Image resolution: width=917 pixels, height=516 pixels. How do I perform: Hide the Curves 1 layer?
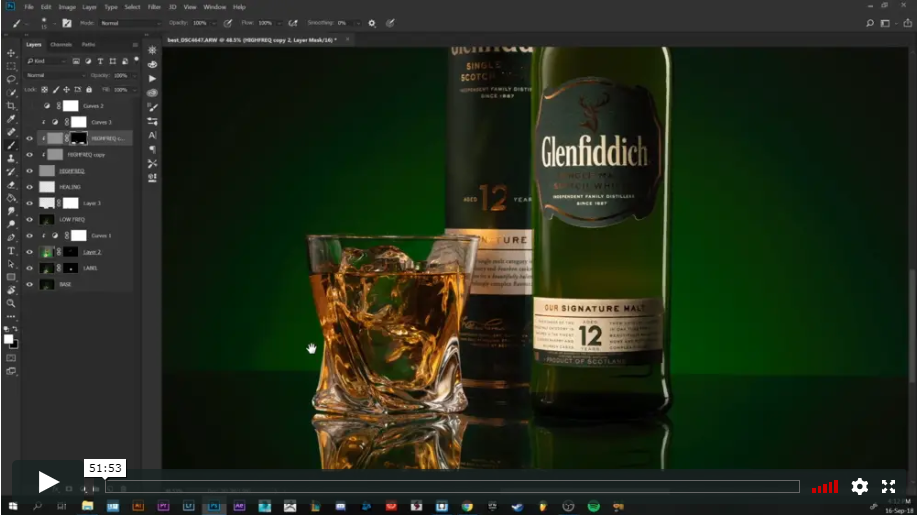[x=29, y=236]
